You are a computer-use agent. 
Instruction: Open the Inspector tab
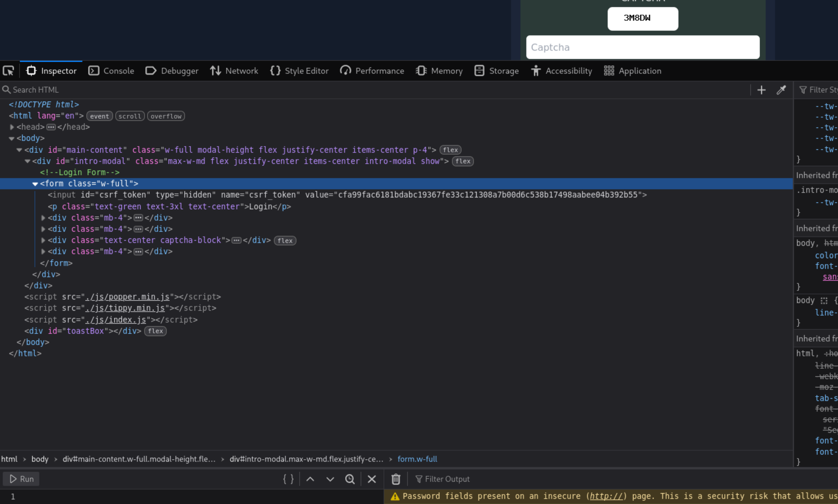[x=51, y=71]
